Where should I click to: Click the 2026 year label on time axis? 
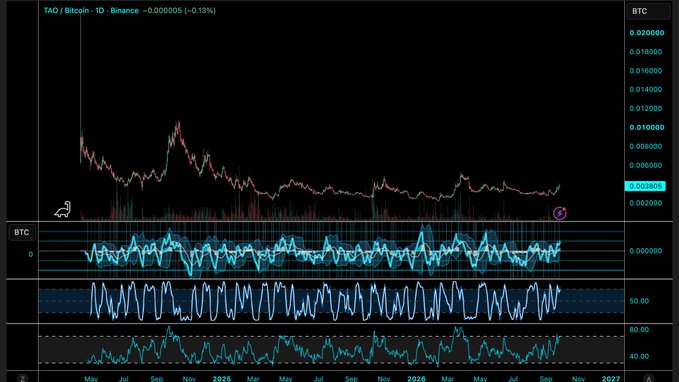[416, 379]
